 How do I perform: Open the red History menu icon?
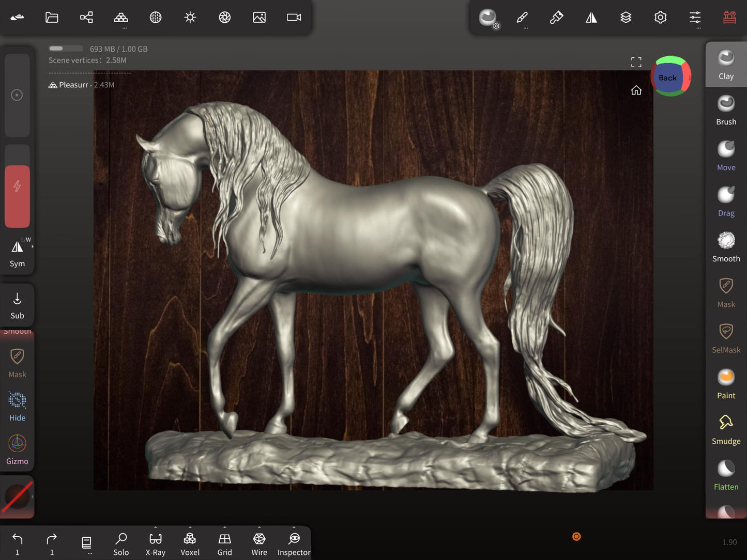click(x=729, y=17)
